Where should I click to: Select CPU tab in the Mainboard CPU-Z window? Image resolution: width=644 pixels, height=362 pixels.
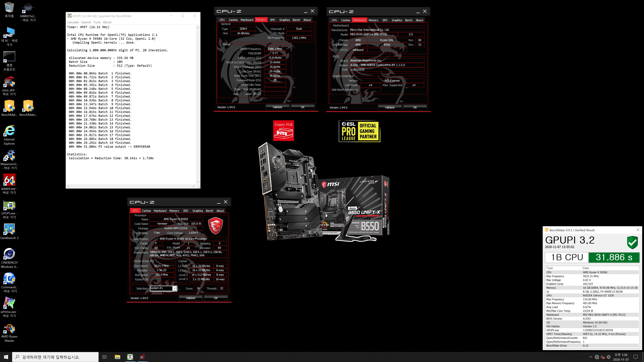pyautogui.click(x=334, y=20)
